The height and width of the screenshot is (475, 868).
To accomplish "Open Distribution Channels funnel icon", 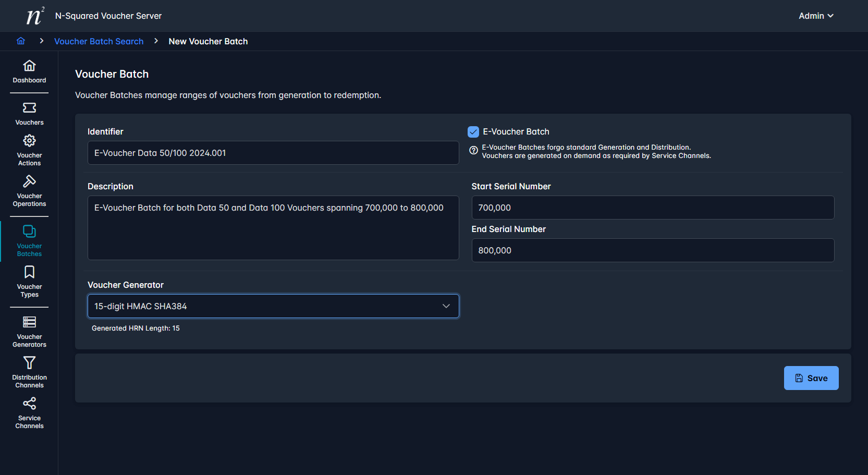I will pos(29,363).
